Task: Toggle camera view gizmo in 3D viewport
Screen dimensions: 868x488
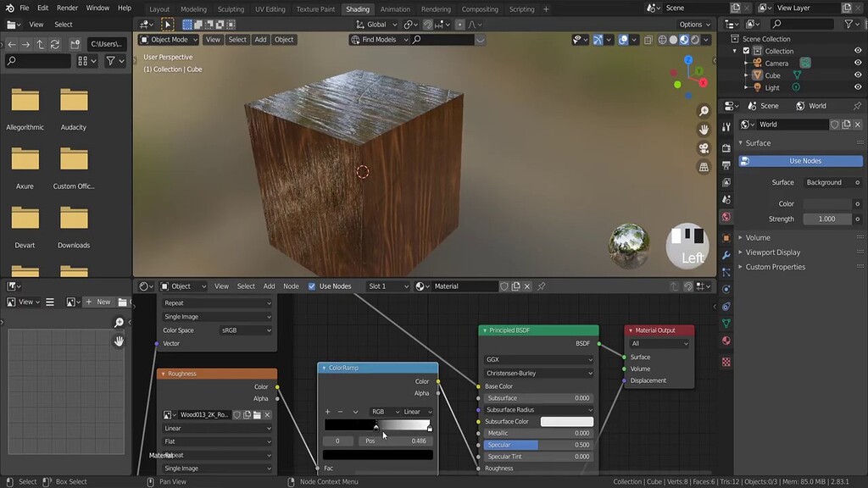Action: click(704, 148)
